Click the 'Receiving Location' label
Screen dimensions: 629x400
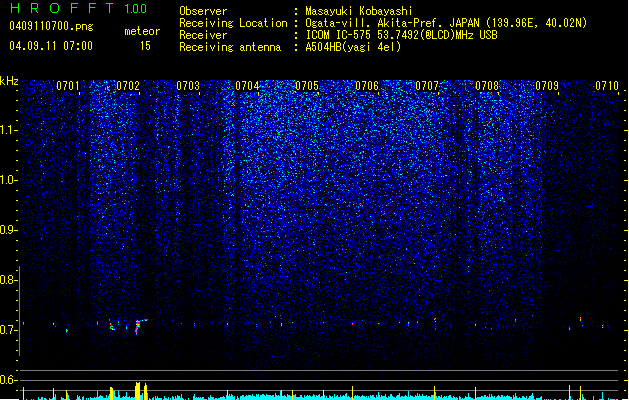(x=233, y=23)
